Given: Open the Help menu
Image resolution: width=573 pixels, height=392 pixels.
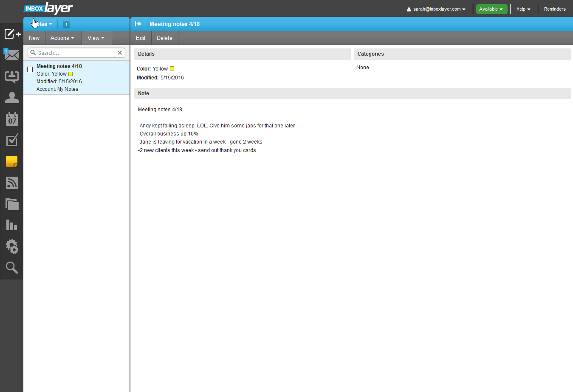Looking at the screenshot, I should [x=523, y=9].
